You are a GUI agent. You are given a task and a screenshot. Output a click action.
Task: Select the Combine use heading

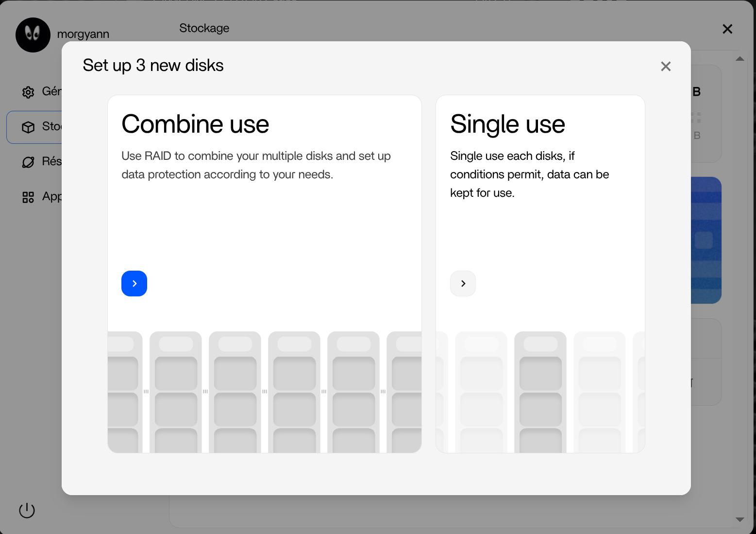click(195, 124)
